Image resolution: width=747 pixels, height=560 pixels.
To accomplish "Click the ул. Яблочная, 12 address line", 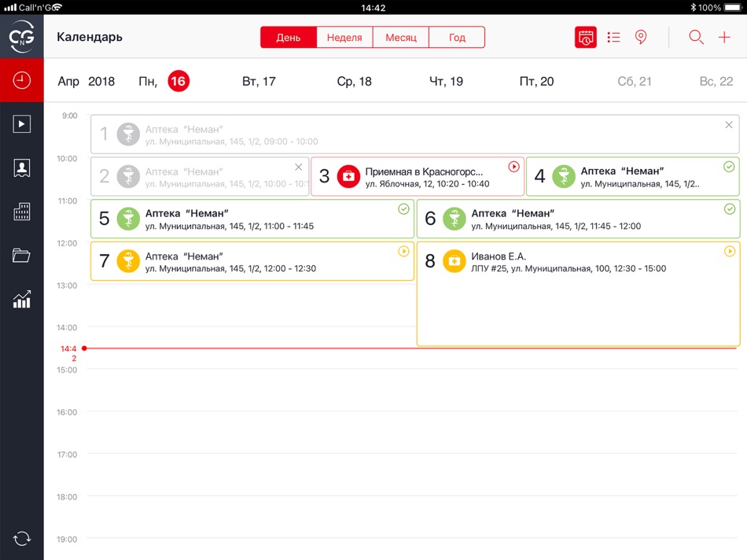I will tap(427, 184).
